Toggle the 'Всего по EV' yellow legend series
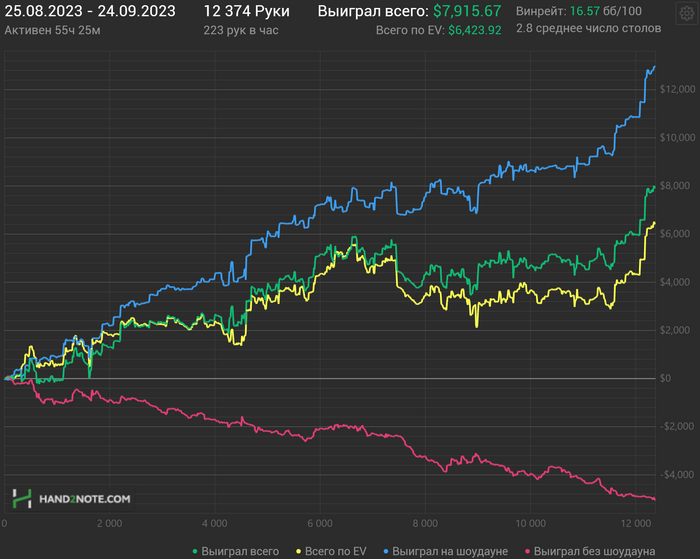Viewport: 700px width, 559px height. click(x=331, y=551)
